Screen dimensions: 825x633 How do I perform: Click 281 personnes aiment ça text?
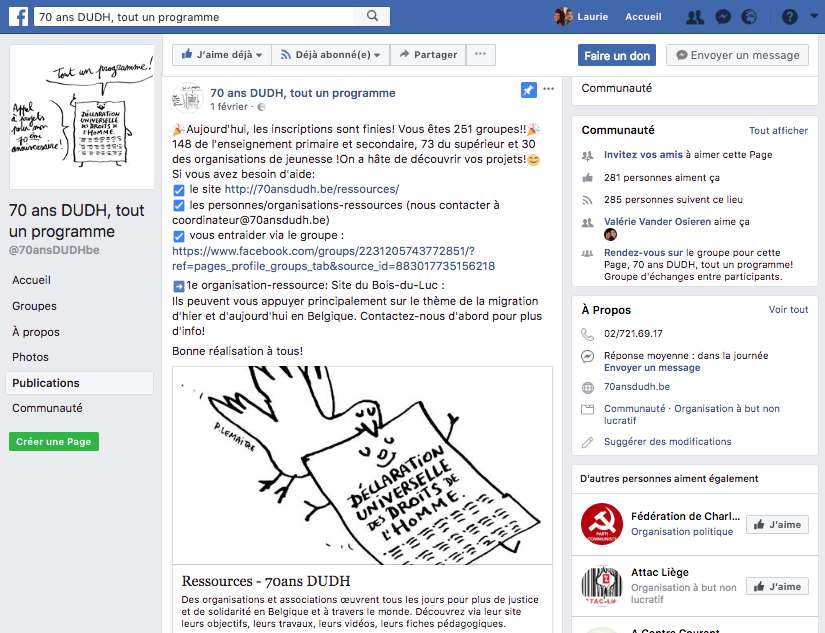[x=661, y=178]
